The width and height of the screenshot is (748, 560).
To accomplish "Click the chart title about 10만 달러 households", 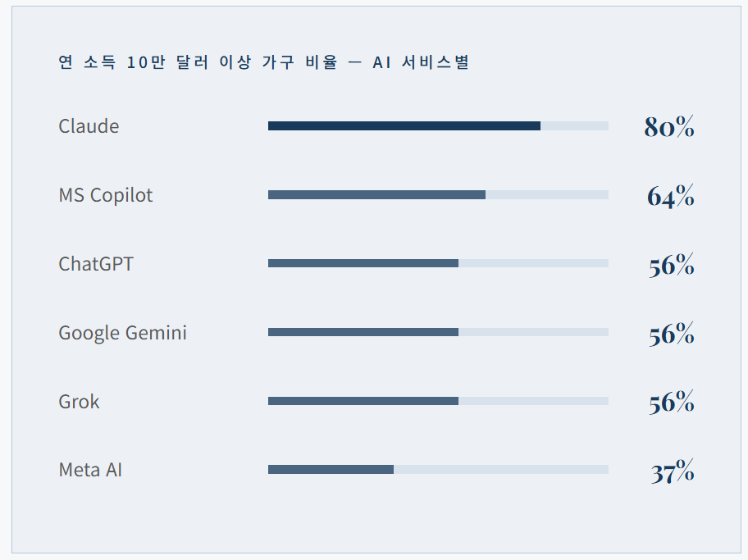I will (x=263, y=62).
